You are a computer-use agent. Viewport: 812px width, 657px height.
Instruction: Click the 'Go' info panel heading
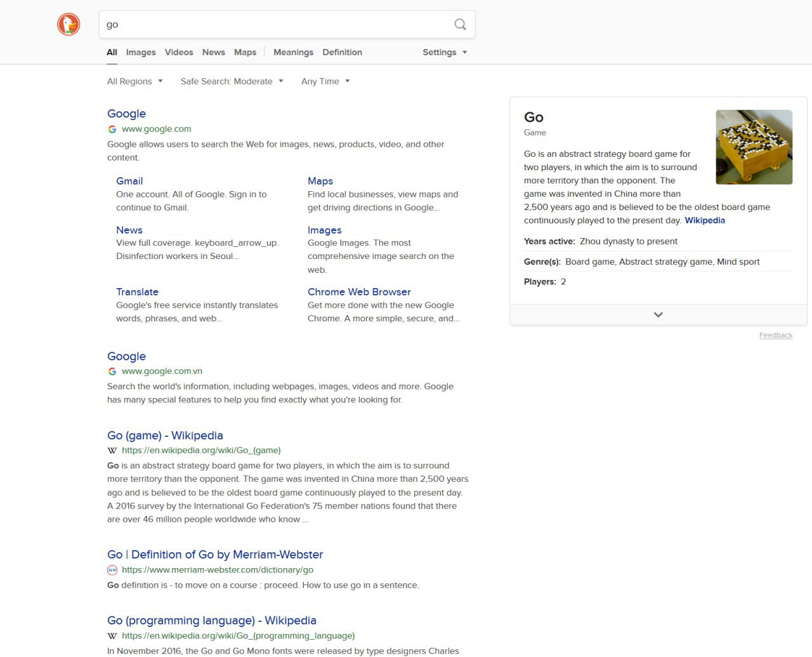(x=534, y=117)
